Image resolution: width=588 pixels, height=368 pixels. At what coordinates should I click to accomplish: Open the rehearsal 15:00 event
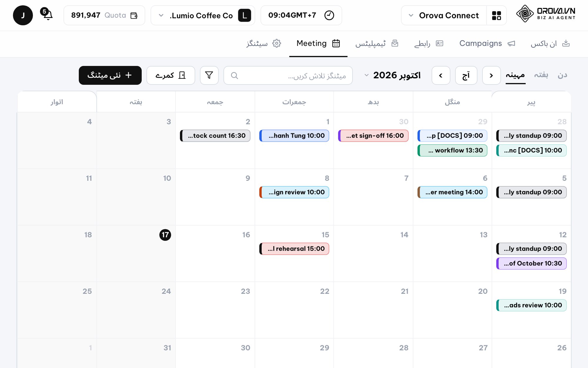(294, 249)
